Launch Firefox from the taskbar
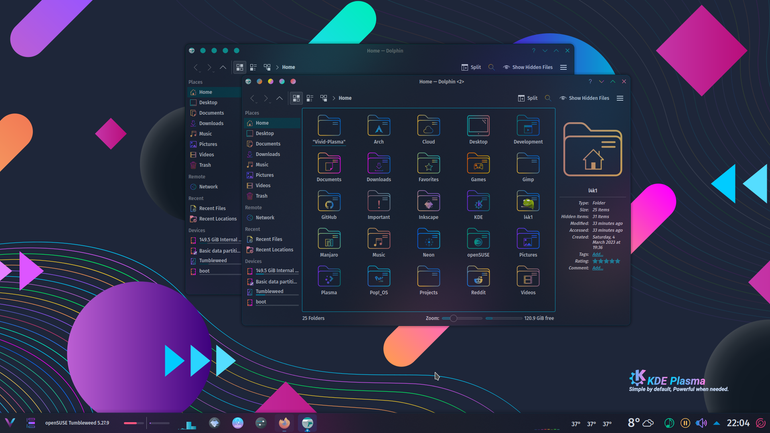Viewport: 770px width, 433px height. click(x=284, y=423)
